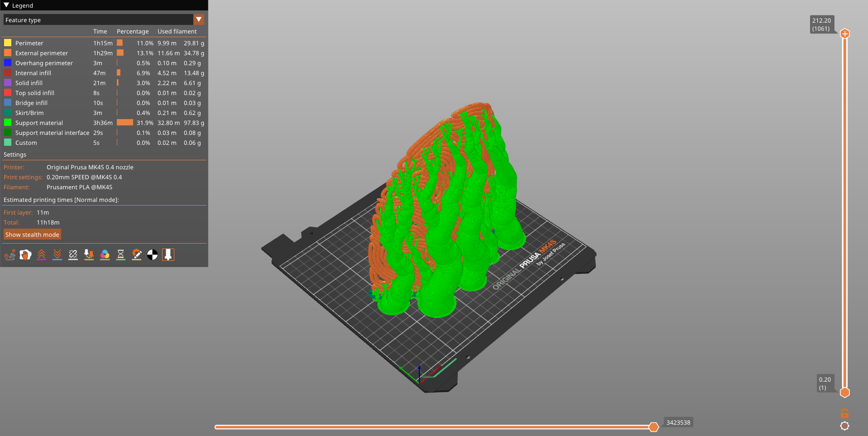This screenshot has width=868, height=436.
Task: Select the Support material interface row label
Action: click(52, 133)
